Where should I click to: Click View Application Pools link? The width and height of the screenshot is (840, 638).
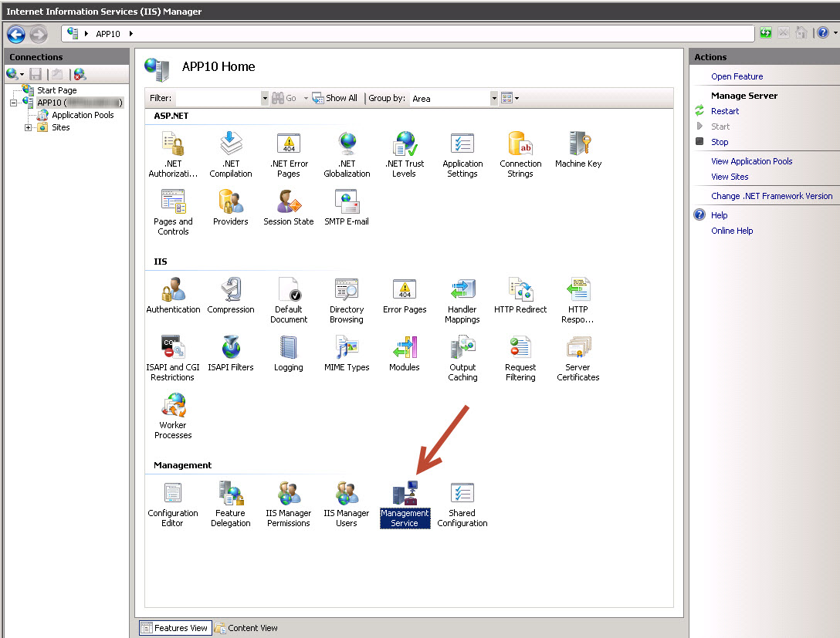pos(751,162)
